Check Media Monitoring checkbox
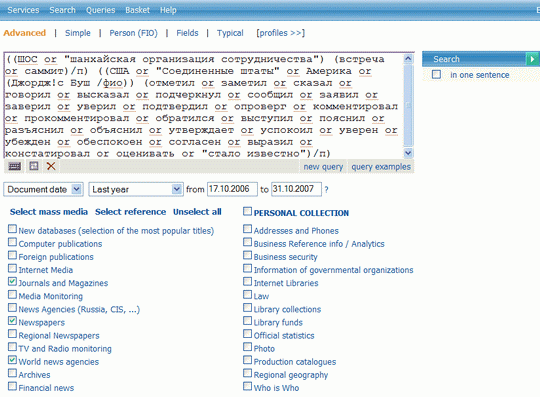 (x=12, y=294)
